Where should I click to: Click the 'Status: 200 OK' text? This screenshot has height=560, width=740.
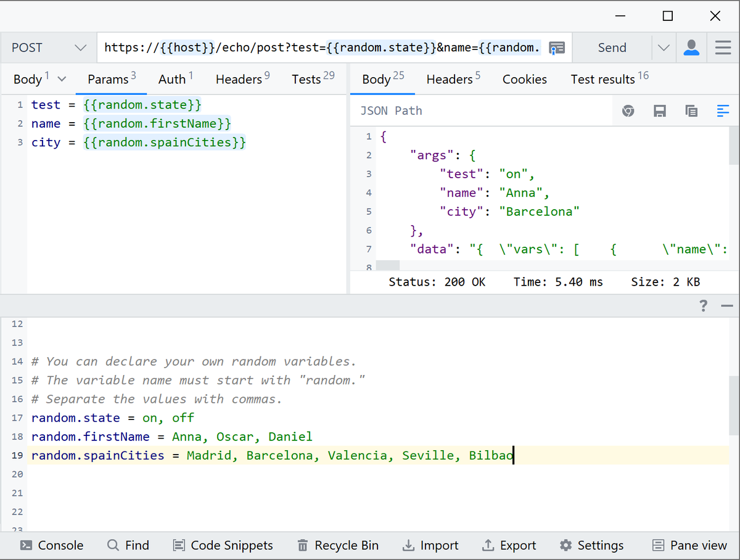click(x=437, y=282)
